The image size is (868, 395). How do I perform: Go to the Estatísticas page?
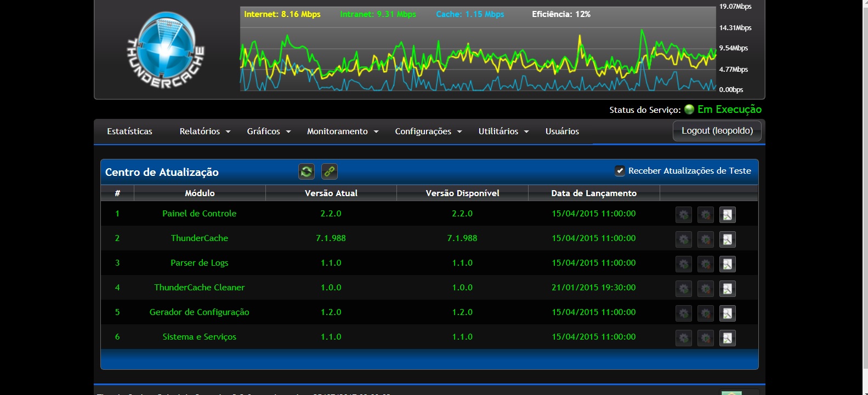click(x=129, y=131)
